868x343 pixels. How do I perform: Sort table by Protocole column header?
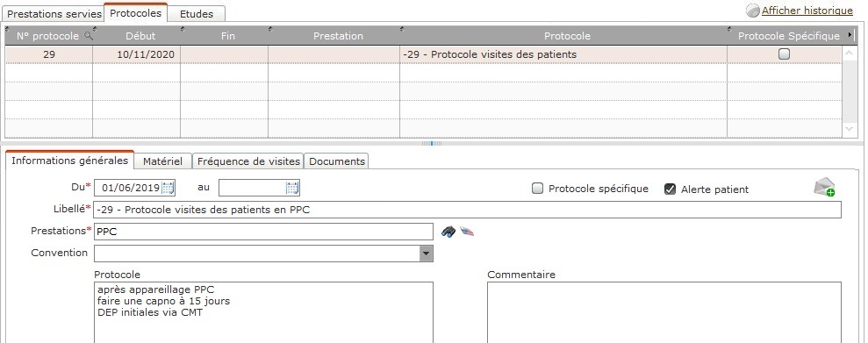pos(567,36)
